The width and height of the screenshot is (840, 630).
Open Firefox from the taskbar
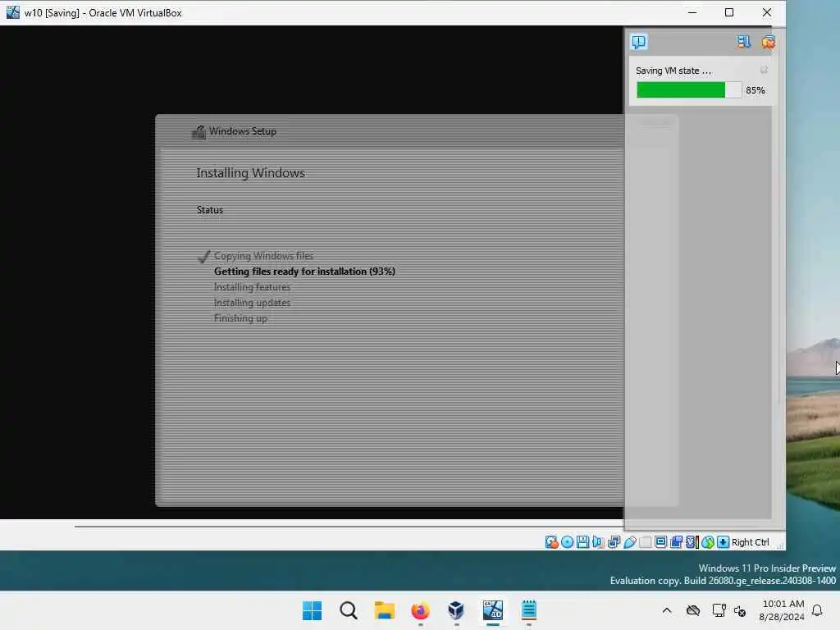click(421, 610)
